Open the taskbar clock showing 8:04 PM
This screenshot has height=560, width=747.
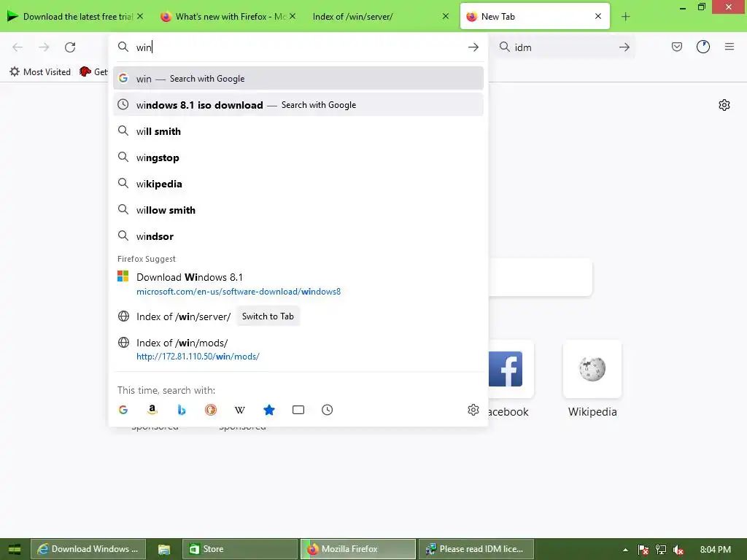[x=715, y=550]
